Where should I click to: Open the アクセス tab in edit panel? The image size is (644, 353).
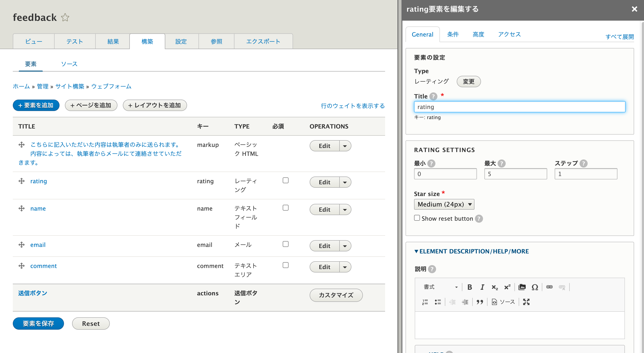pos(509,35)
